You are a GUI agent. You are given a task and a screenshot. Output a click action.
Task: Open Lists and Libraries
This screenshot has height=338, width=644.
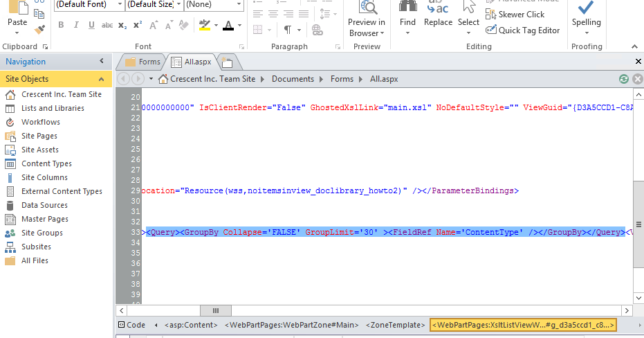tap(45, 108)
